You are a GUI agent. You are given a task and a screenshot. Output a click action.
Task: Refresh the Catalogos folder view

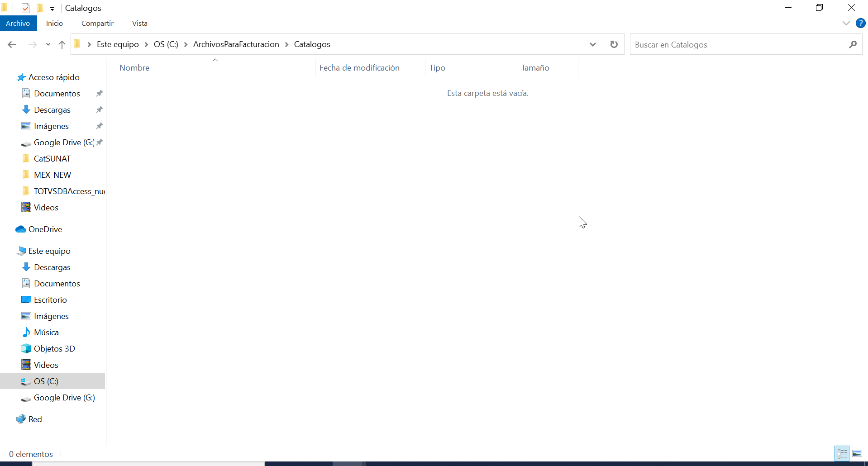pyautogui.click(x=614, y=44)
